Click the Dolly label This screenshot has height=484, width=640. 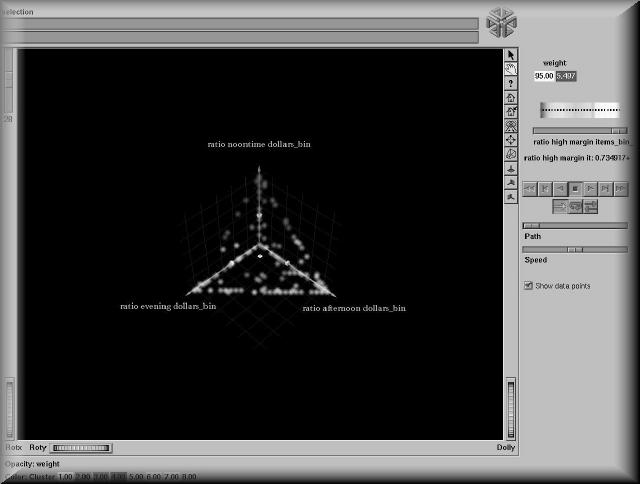tap(506, 447)
